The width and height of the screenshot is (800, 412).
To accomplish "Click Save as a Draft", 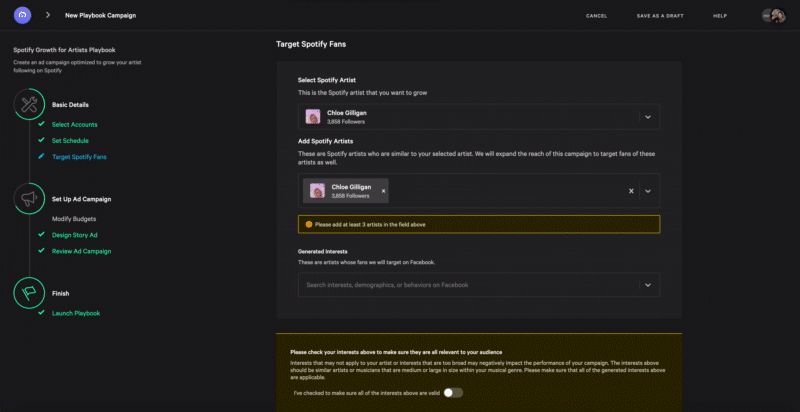I will 660,16.
